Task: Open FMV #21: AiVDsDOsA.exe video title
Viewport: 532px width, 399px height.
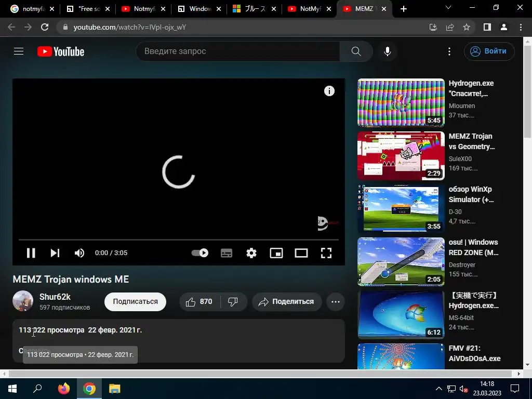Action: 475,353
